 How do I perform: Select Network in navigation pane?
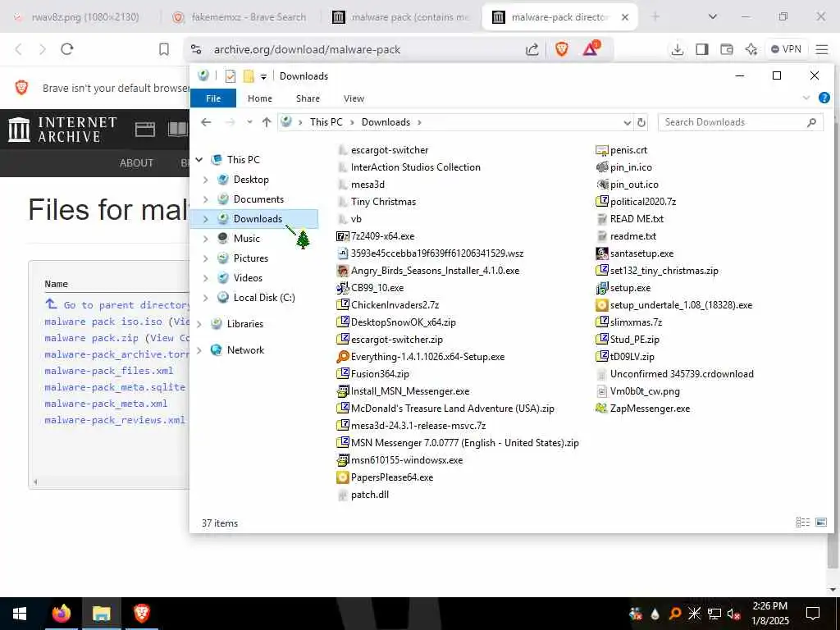pos(245,350)
